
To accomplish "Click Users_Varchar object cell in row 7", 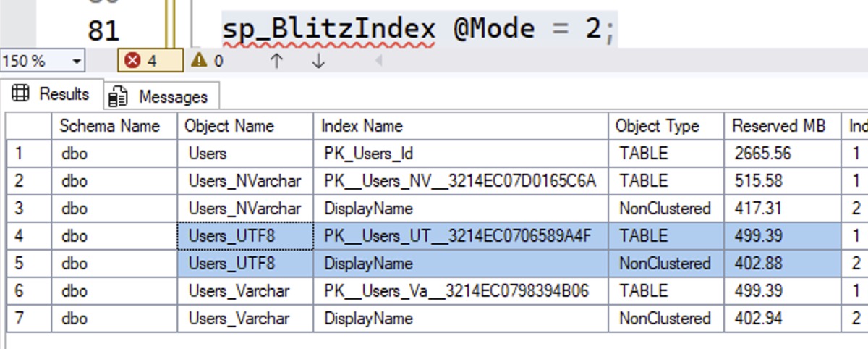I will [x=245, y=319].
